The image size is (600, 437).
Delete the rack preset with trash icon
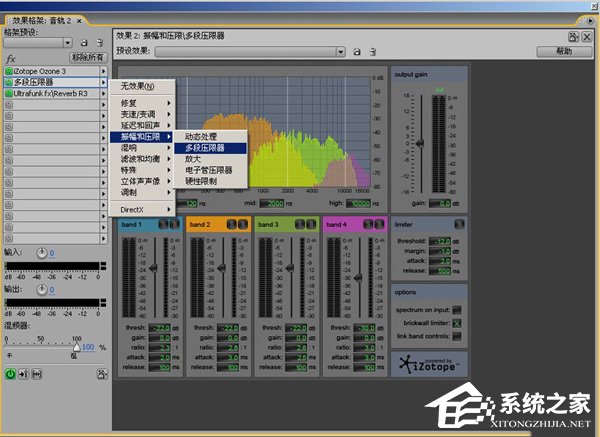tap(100, 43)
